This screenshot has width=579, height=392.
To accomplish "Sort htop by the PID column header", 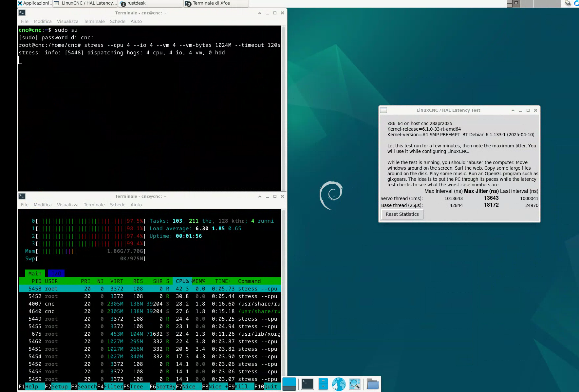I will pyautogui.click(x=36, y=281).
